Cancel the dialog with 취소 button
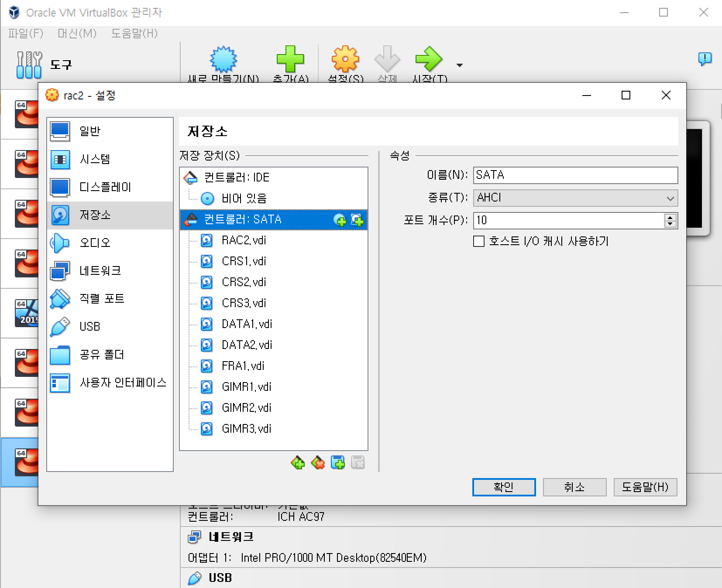This screenshot has width=722, height=588. [574, 487]
